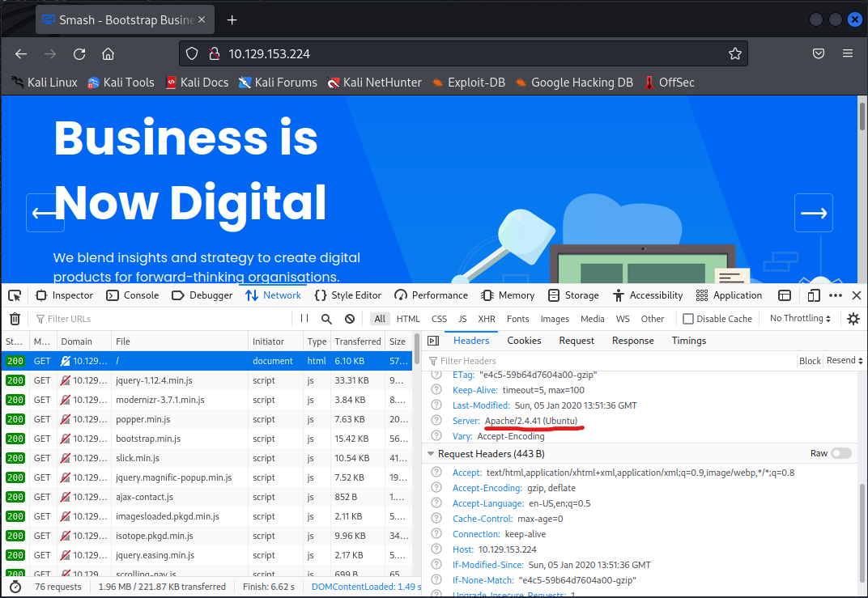868x598 pixels.
Task: Filter requests by Fonts
Action: [517, 319]
